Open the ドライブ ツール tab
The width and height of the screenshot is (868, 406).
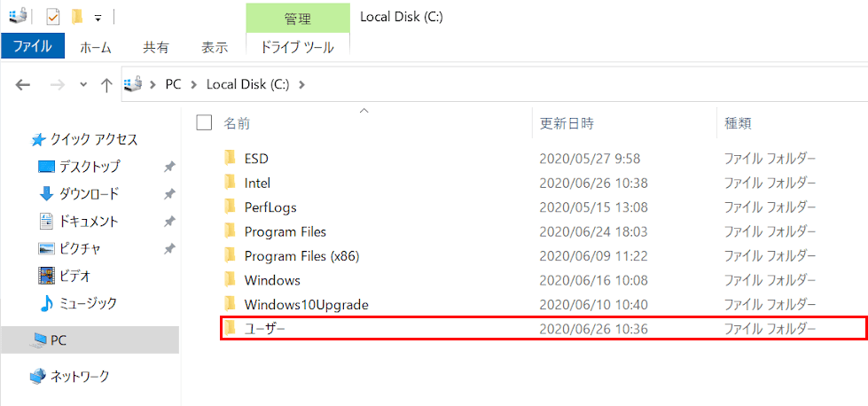[298, 48]
